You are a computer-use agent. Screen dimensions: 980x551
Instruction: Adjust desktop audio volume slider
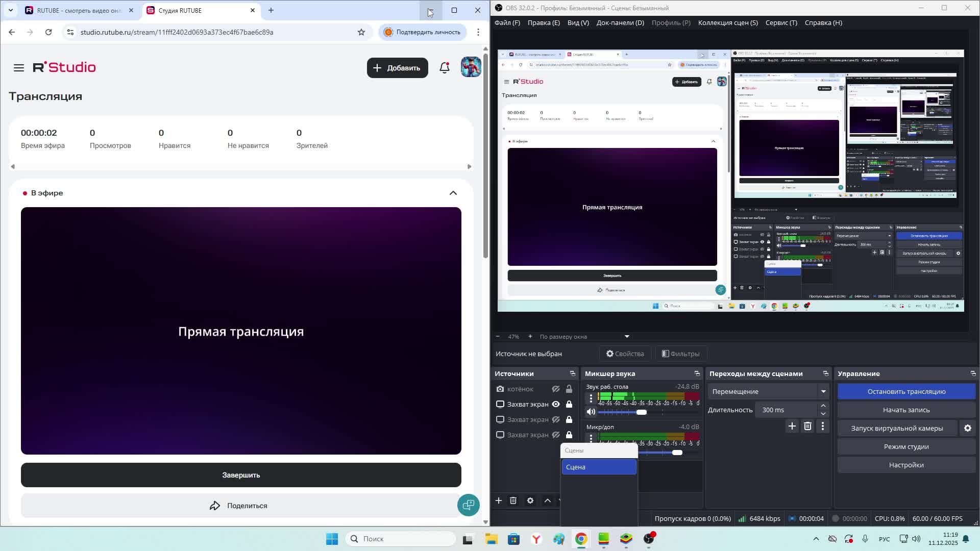(642, 412)
